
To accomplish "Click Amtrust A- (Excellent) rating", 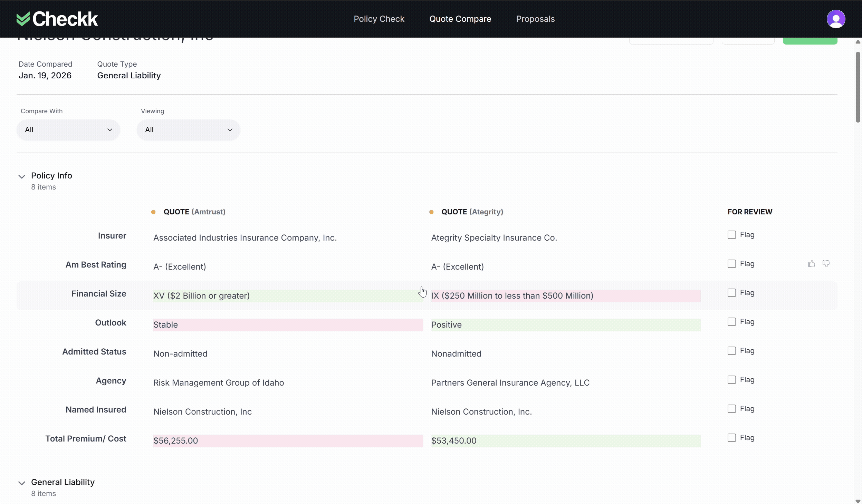I will click(180, 267).
